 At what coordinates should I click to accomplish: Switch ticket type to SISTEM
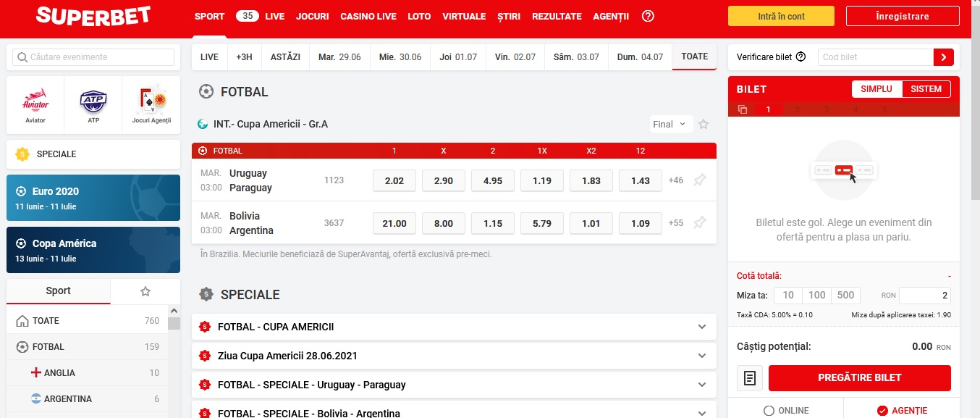926,89
